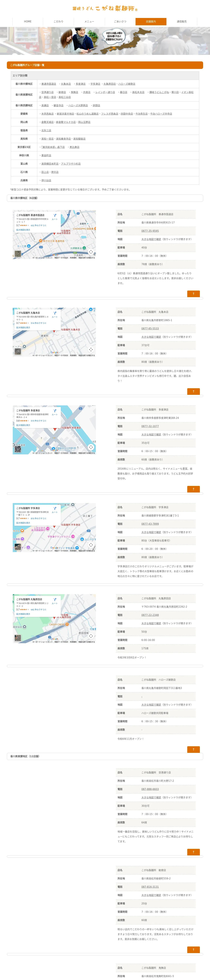Open map camera controls on 丸亀本店 map
Image resolution: width=210 pixels, height=980 pixels.
coord(91,350)
